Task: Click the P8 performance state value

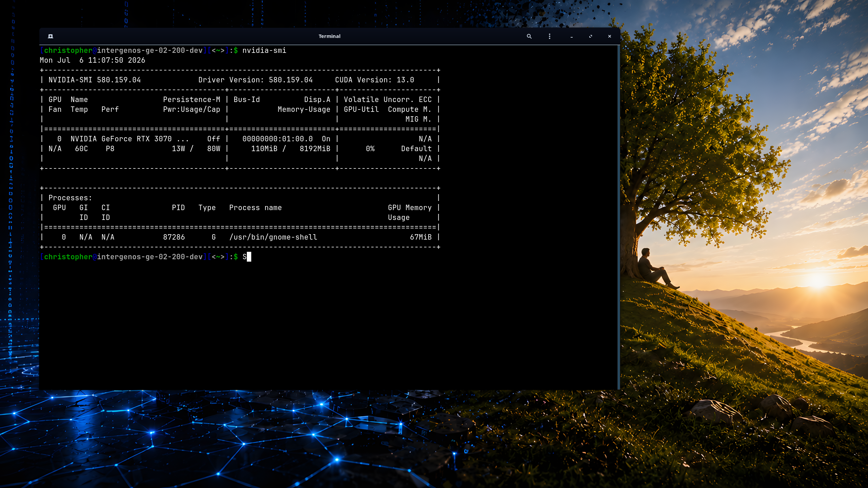Action: click(110, 149)
